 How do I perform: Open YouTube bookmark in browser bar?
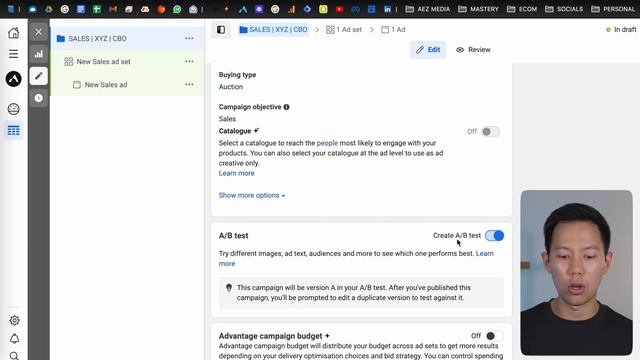(x=339, y=9)
